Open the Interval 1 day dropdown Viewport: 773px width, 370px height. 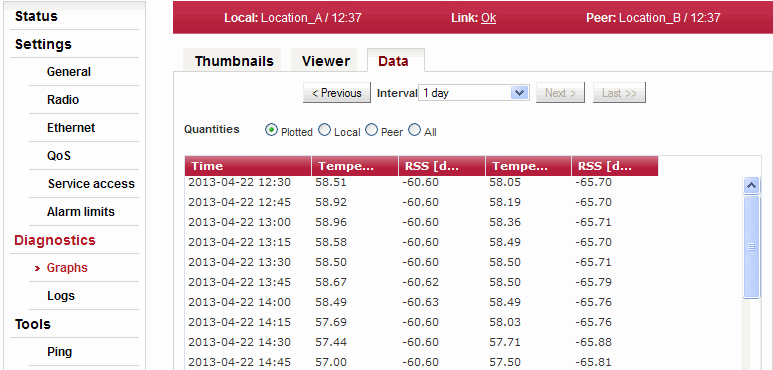point(474,93)
